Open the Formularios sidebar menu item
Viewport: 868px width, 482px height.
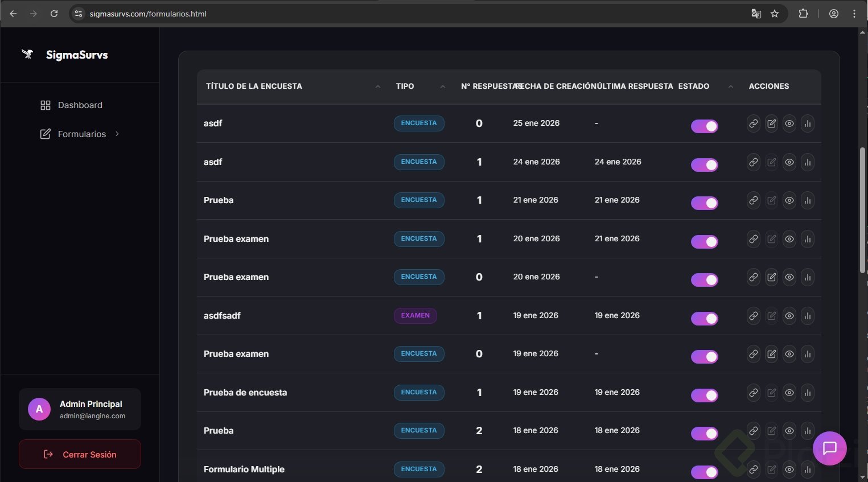coord(81,134)
